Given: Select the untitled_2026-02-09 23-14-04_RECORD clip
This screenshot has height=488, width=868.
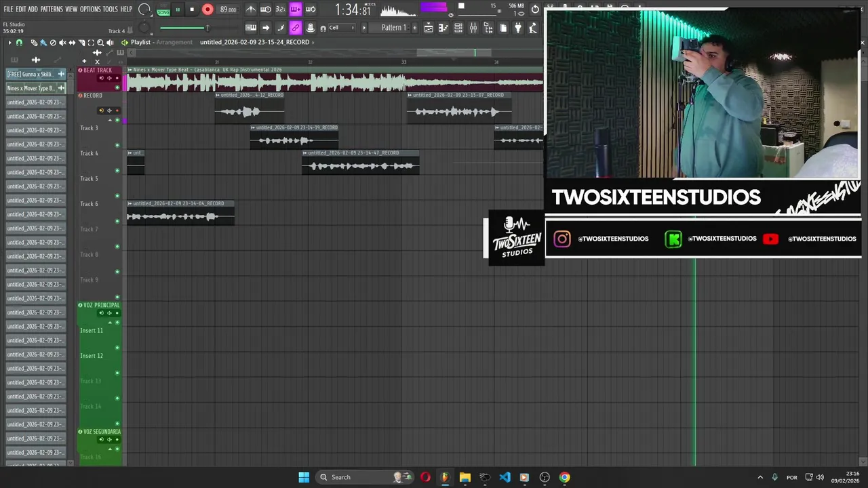Looking at the screenshot, I should tap(180, 213).
